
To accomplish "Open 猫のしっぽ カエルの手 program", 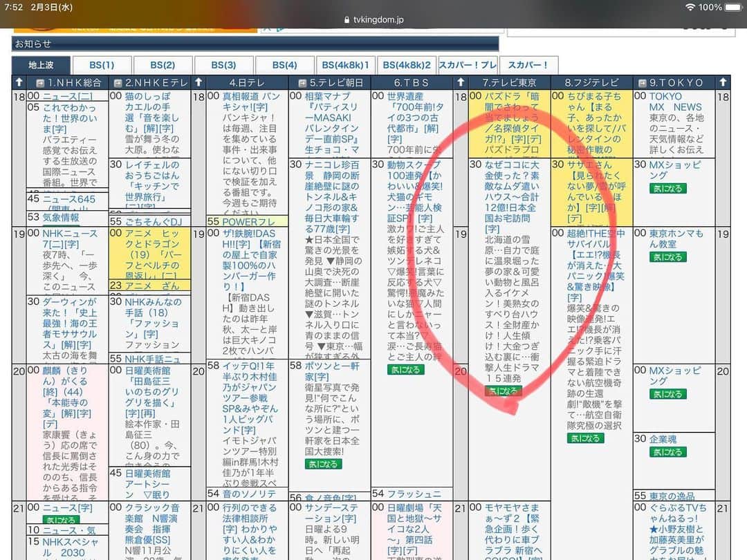I will (x=151, y=113).
